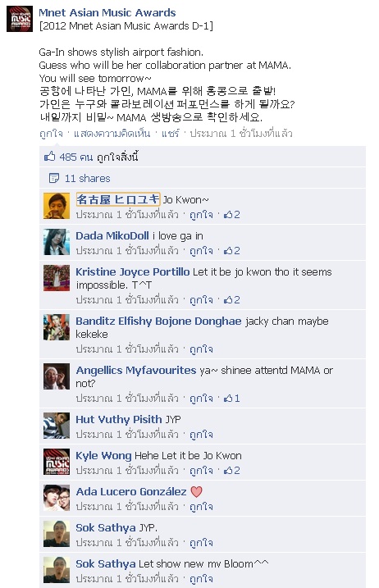Open the 名古屋 ヒロユキ profile name
The height and width of the screenshot is (588, 379).
[x=118, y=199]
